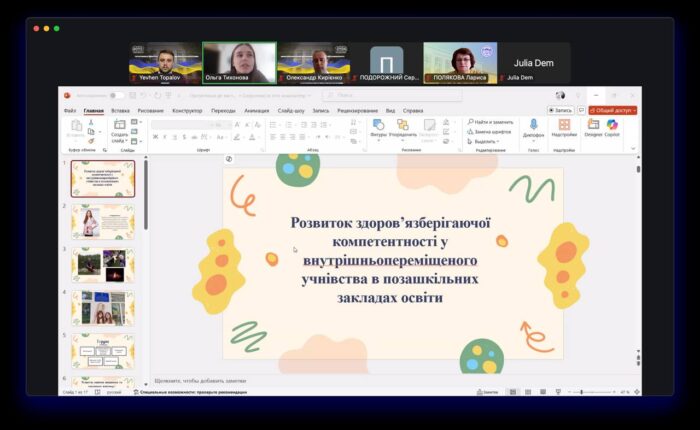The height and width of the screenshot is (430, 700).
Task: Click Заменить шрифты button
Action: click(x=492, y=131)
